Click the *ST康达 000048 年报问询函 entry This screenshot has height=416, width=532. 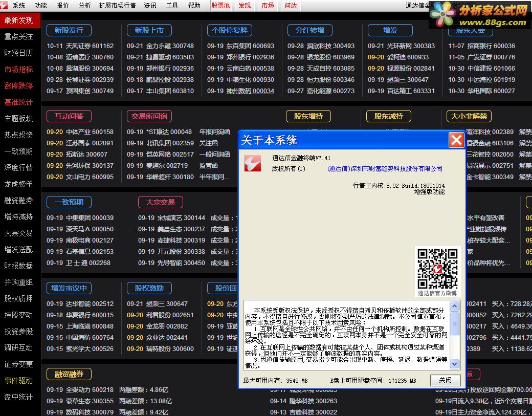pos(179,132)
